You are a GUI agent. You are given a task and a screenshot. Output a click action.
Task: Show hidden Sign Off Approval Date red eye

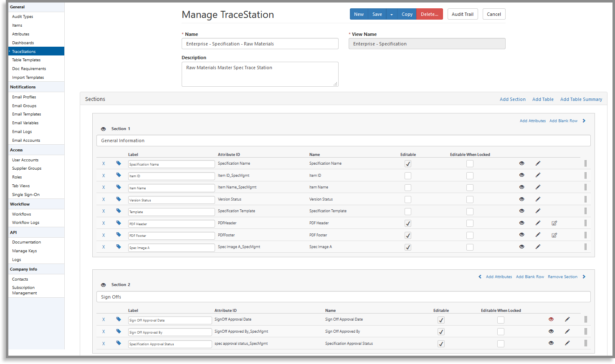551,319
